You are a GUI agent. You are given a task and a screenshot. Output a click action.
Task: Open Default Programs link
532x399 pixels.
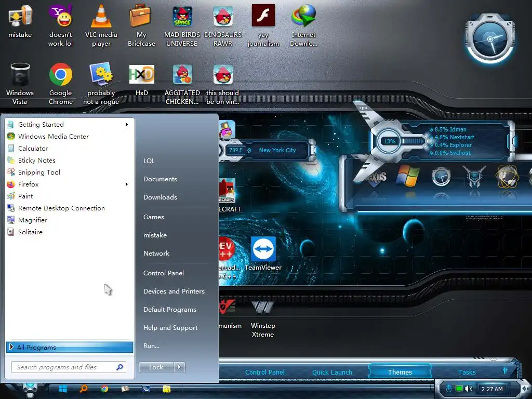pyautogui.click(x=170, y=310)
